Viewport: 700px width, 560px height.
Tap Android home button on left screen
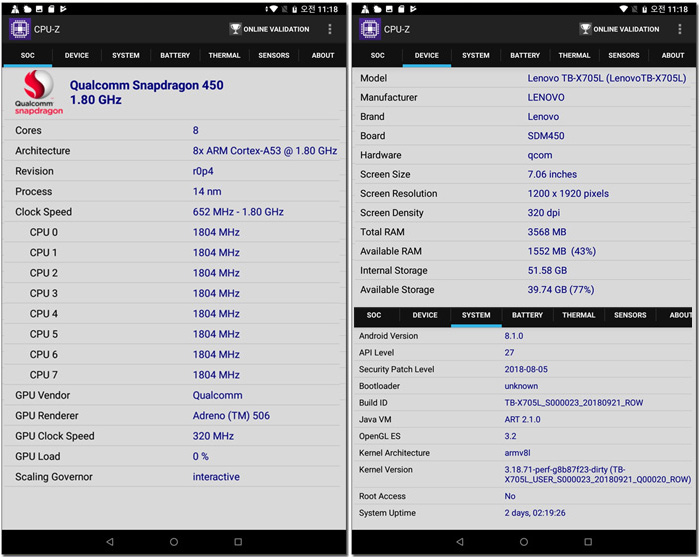[x=174, y=542]
